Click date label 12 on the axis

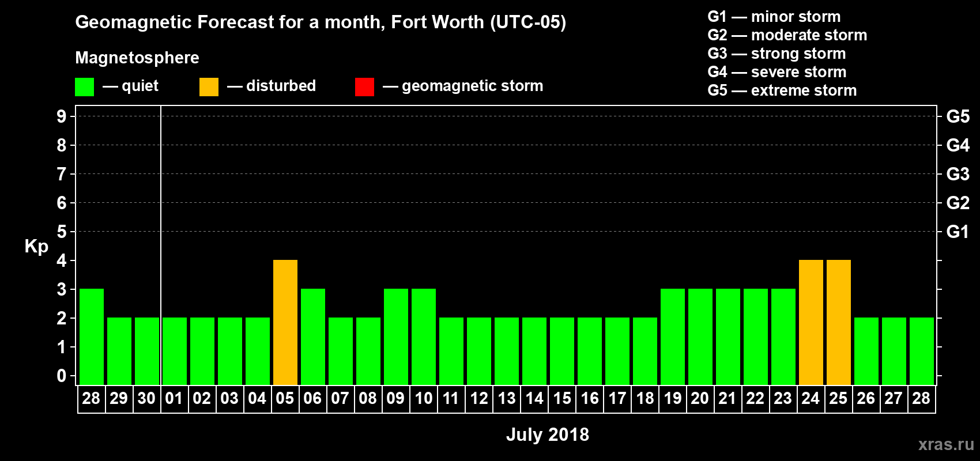(x=478, y=399)
